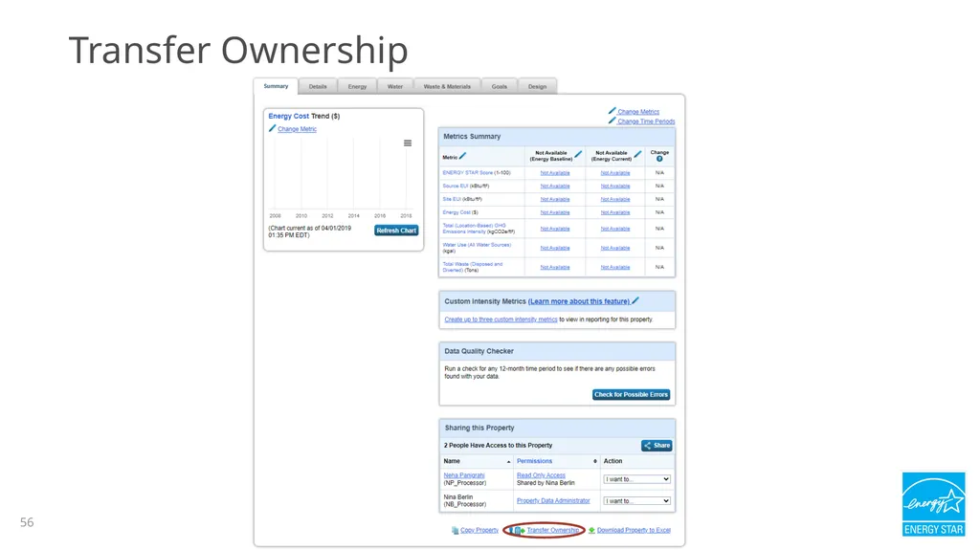This screenshot has width=980, height=550.
Task: Click 'Nina Berlin (NB_Processor)' name cell
Action: 464,500
